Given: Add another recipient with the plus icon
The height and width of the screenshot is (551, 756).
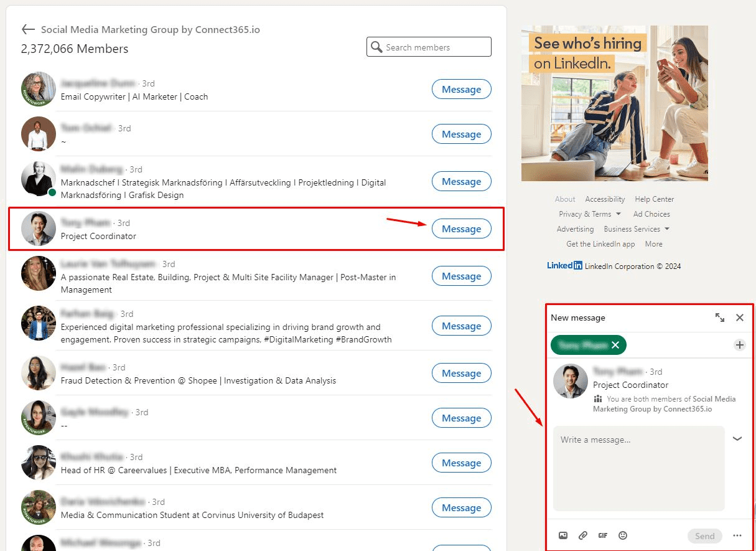Looking at the screenshot, I should point(739,345).
